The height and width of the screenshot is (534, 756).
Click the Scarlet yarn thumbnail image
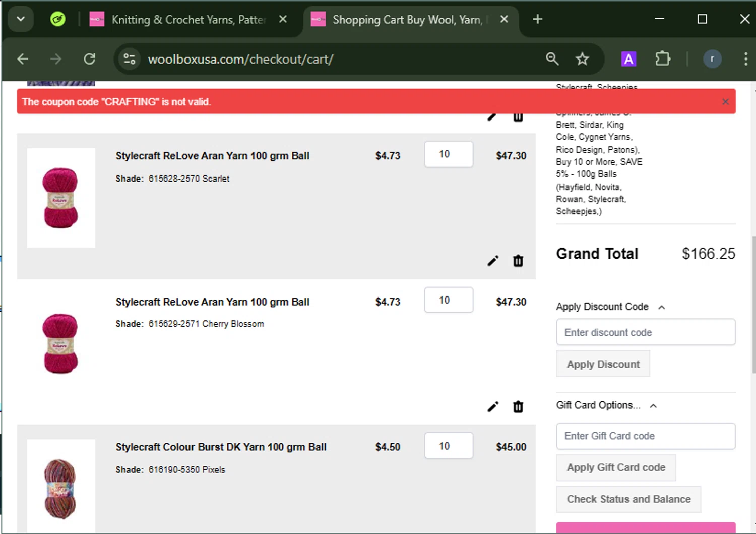click(x=61, y=198)
